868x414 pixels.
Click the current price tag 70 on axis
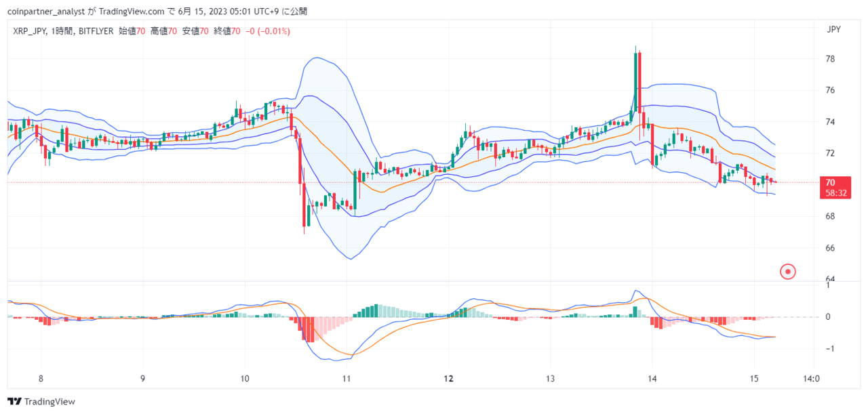(x=830, y=182)
